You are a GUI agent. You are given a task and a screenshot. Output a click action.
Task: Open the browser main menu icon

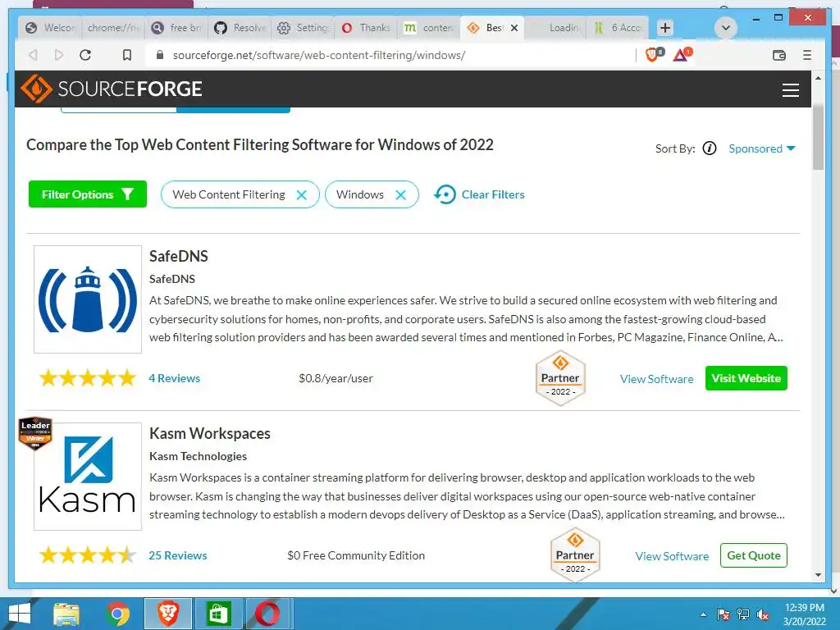[807, 55]
